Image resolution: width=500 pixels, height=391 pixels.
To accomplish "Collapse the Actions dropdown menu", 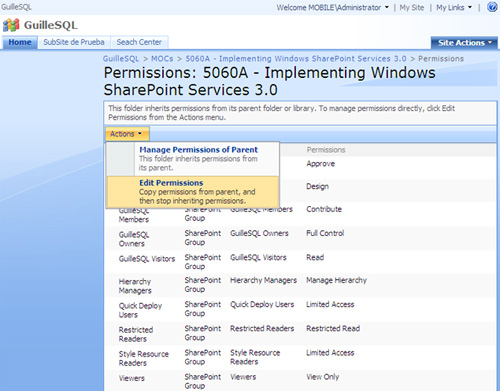I will (x=127, y=134).
